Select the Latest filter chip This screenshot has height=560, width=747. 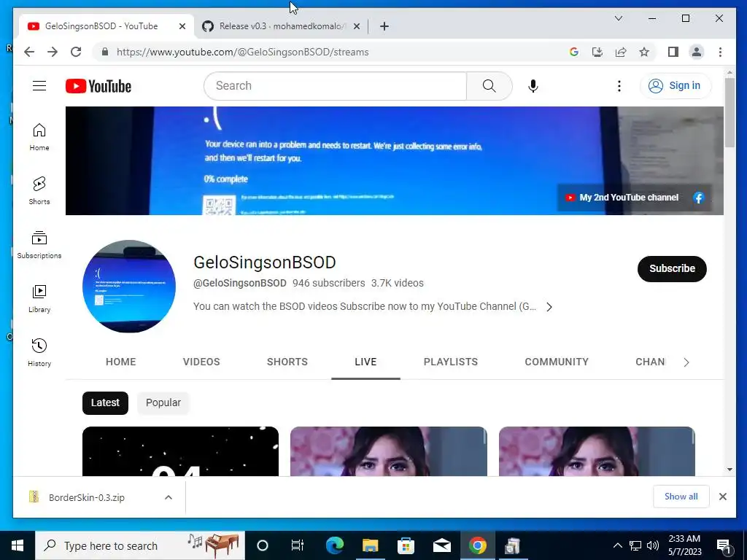105,402
